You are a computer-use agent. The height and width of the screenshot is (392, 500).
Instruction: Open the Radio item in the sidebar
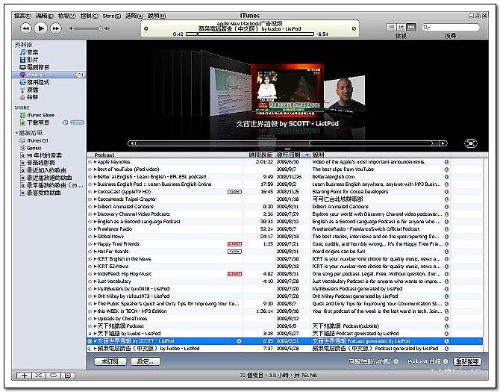coord(29,90)
